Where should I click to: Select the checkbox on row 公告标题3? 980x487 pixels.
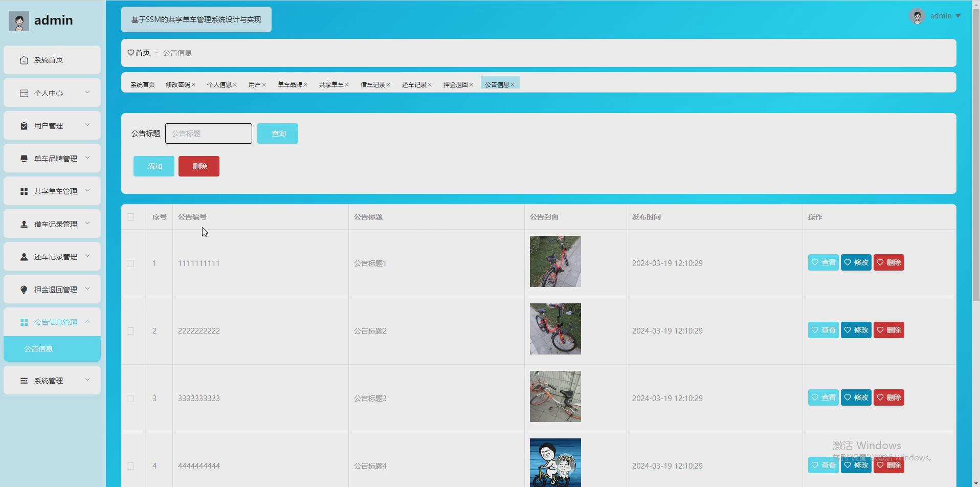pyautogui.click(x=130, y=398)
